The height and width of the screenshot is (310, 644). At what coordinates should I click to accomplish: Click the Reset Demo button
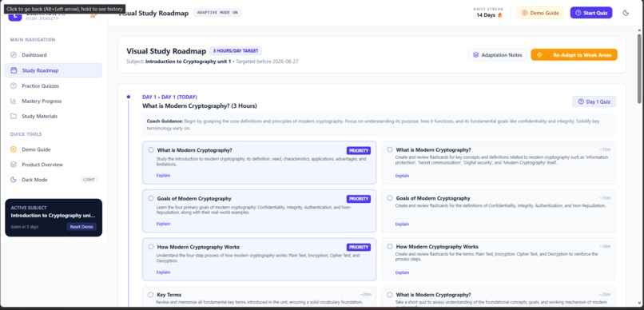tap(81, 227)
